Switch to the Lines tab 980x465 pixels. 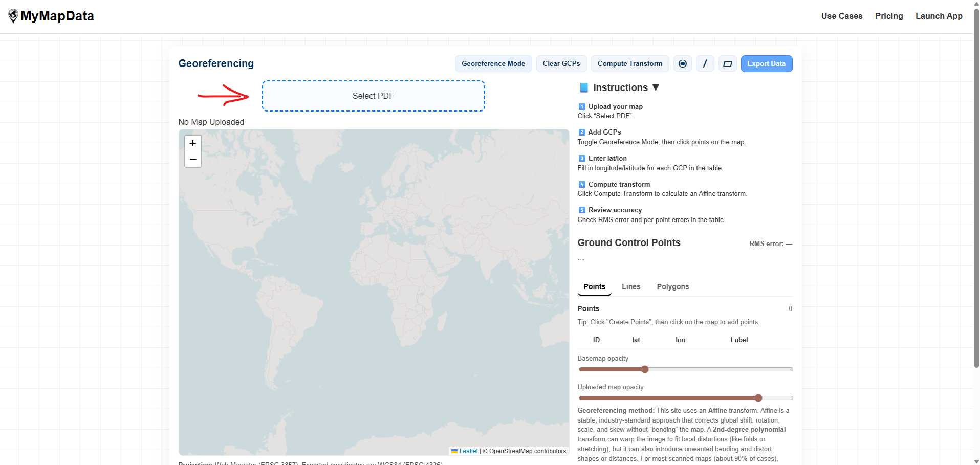point(630,286)
